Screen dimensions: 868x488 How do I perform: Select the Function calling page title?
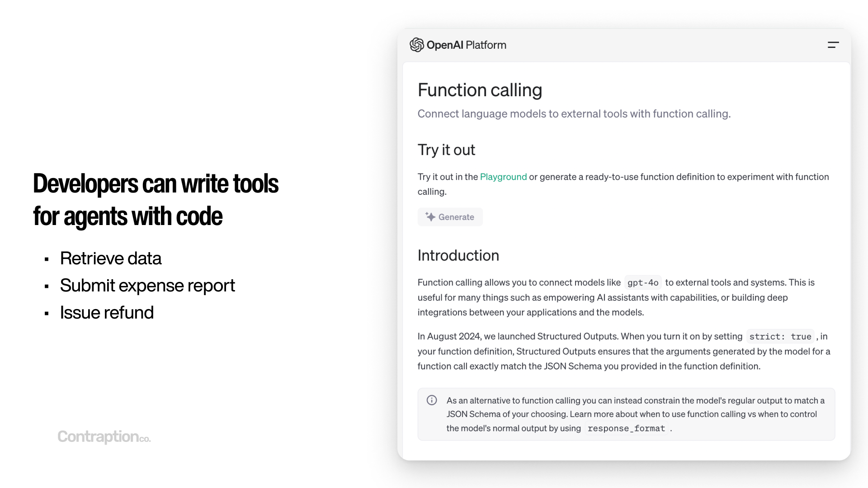pos(480,90)
